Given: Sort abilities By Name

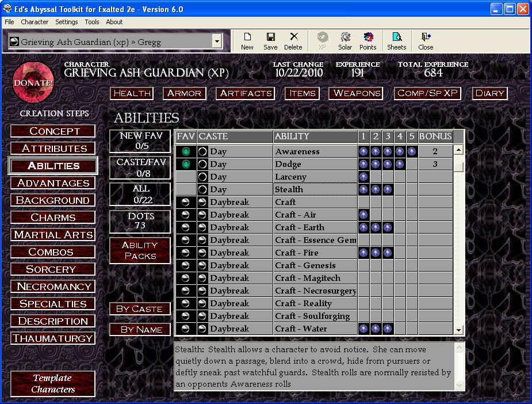Looking at the screenshot, I should (140, 329).
